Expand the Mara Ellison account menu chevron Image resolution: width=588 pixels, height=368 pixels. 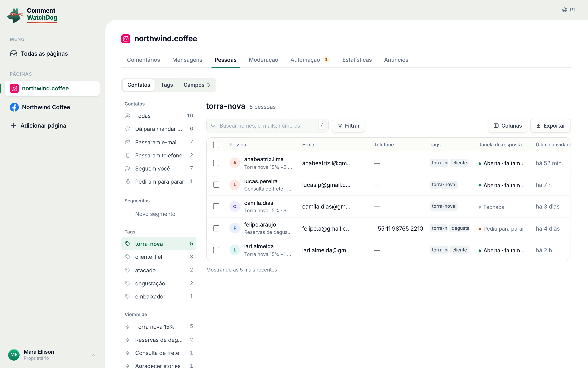pyautogui.click(x=94, y=355)
